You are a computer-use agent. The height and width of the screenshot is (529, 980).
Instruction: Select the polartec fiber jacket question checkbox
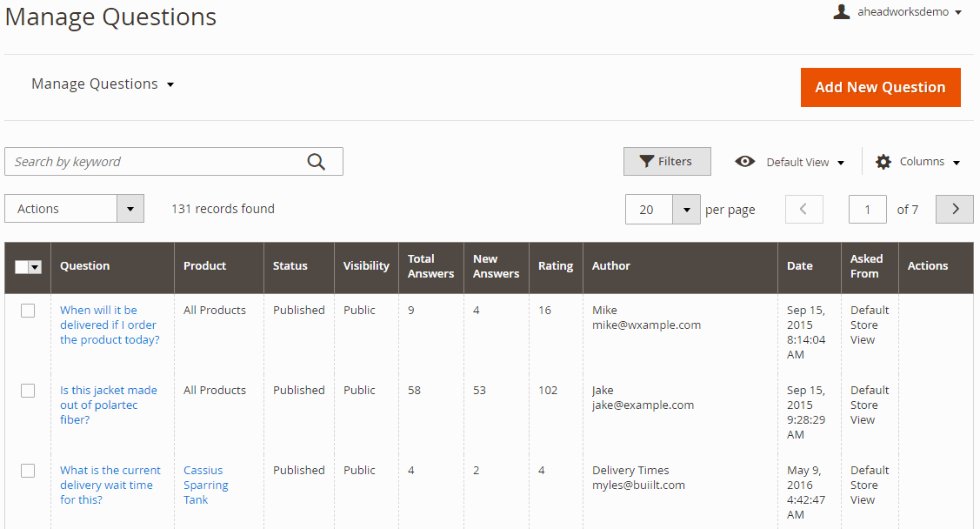tap(28, 391)
